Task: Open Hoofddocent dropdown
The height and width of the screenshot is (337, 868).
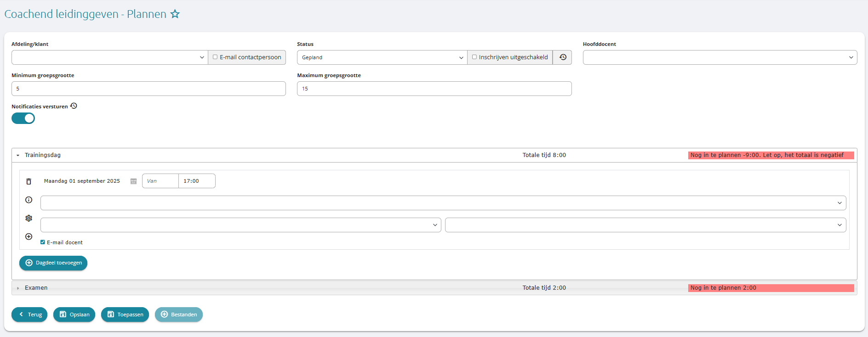Action: 720,57
